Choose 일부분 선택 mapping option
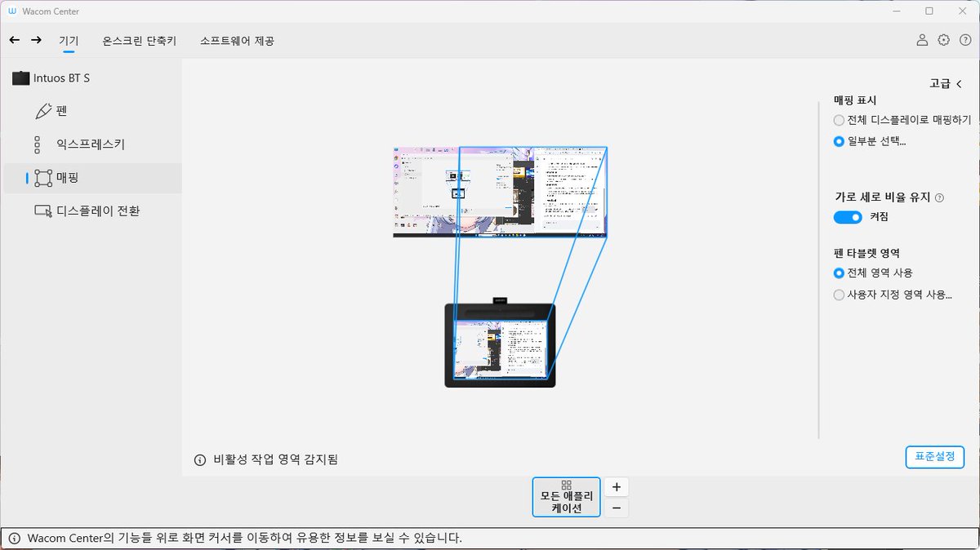This screenshot has height=550, width=980. point(839,141)
